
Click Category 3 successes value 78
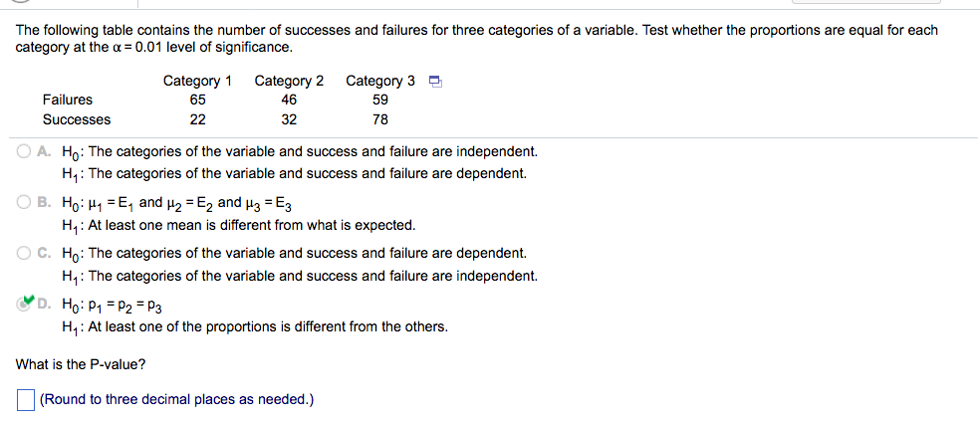[380, 119]
